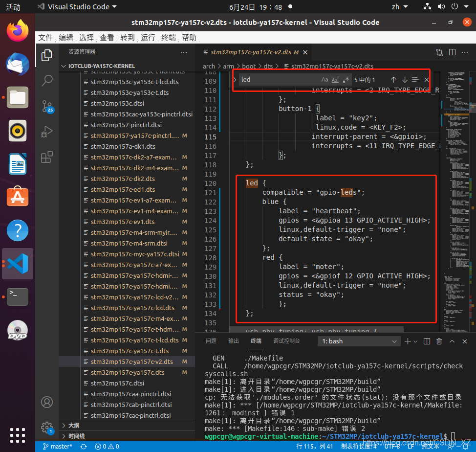Open the Search view in activity bar
This screenshot has height=452, width=476.
47,81
